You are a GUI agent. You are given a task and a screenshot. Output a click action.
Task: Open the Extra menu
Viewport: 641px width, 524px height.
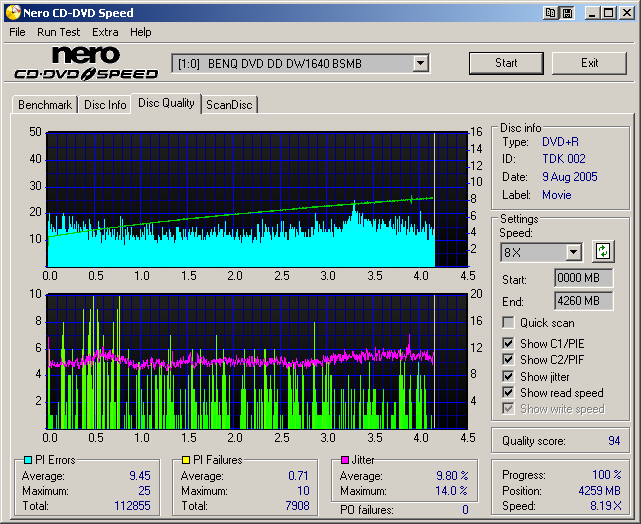coord(105,32)
